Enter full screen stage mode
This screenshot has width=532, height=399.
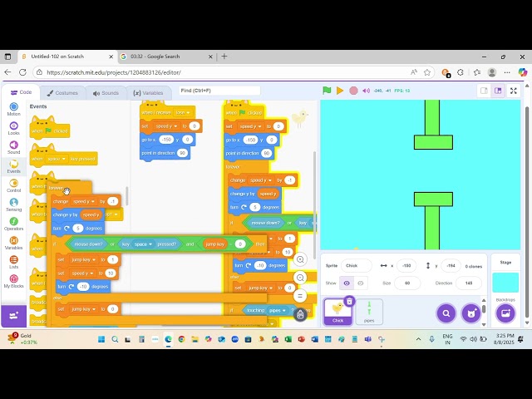[514, 91]
